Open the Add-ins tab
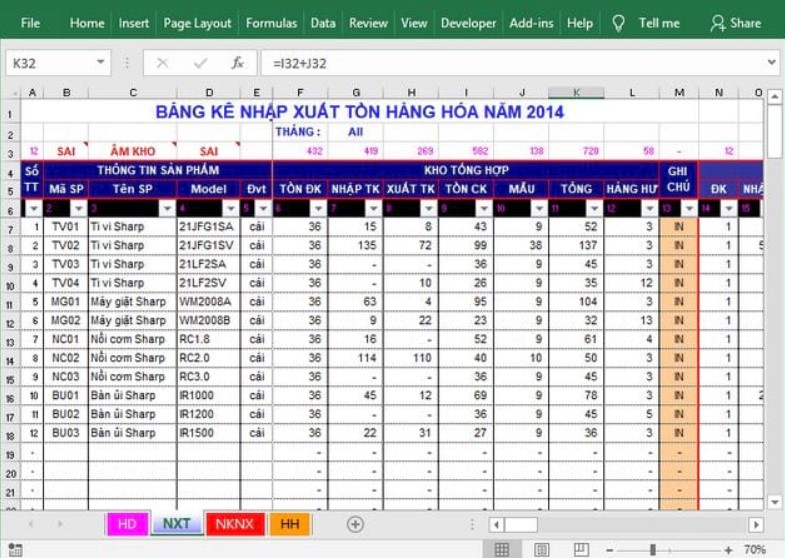The image size is (785, 558). [x=531, y=23]
